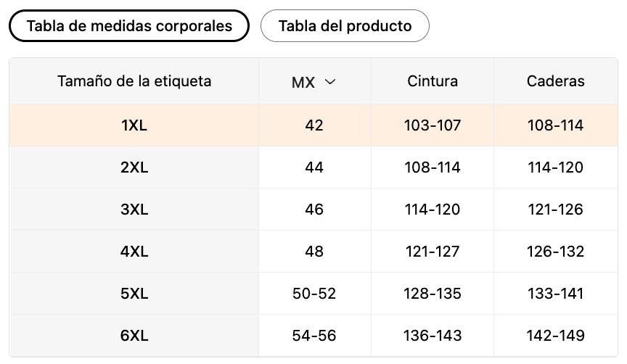627x364 pixels.
Task: Click the Caderas column header
Action: click(x=556, y=81)
